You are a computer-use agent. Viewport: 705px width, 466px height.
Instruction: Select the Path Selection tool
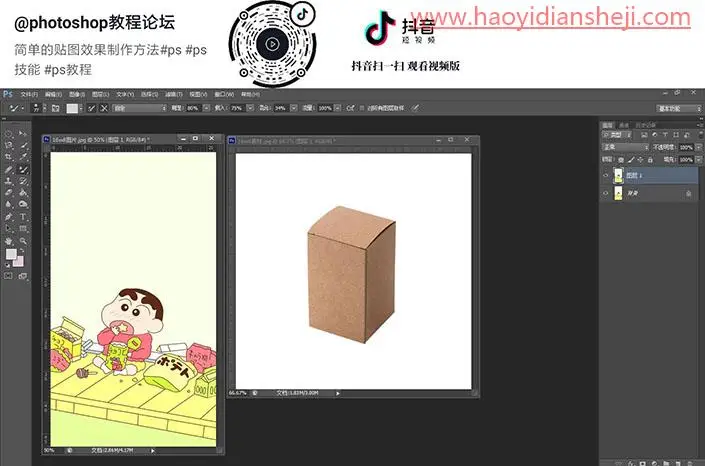(x=8, y=229)
